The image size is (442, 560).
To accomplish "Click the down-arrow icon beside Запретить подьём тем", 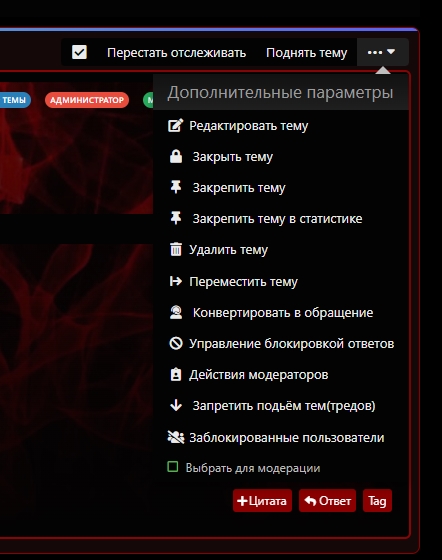I will click(176, 405).
